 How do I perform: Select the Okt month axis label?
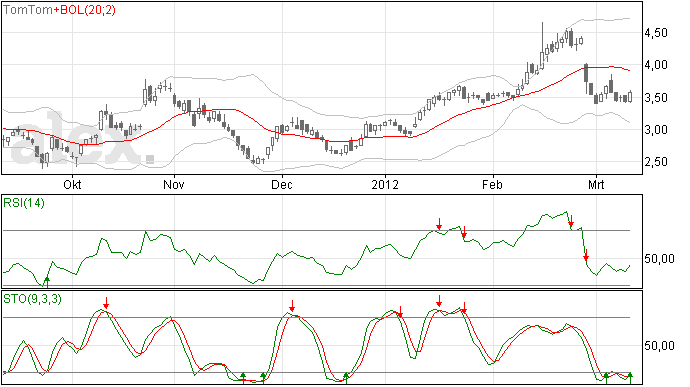click(72, 184)
